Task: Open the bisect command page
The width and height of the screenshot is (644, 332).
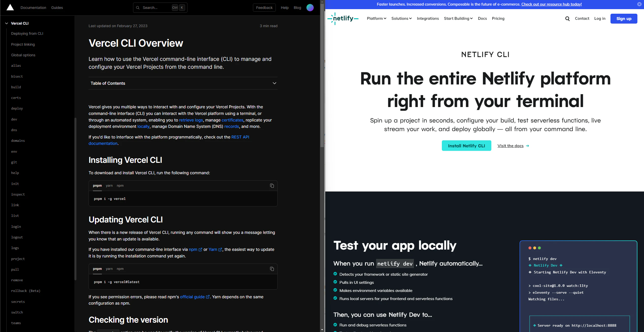Action: 17,76
